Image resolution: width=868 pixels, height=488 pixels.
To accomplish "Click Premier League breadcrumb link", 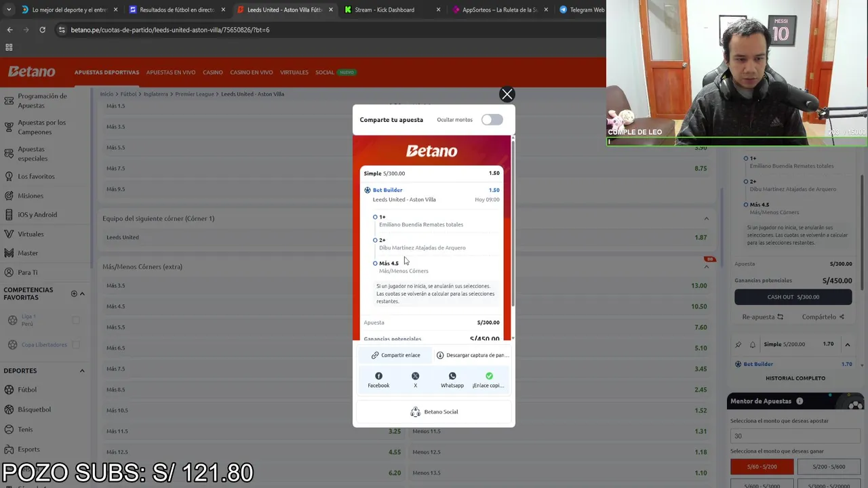I will point(195,94).
